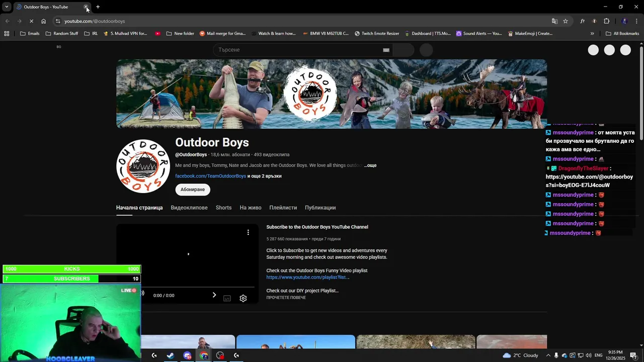Screen dimensions: 644x362
Task: Expand hidden bookmarks with double chevron
Action: [x=592, y=34]
